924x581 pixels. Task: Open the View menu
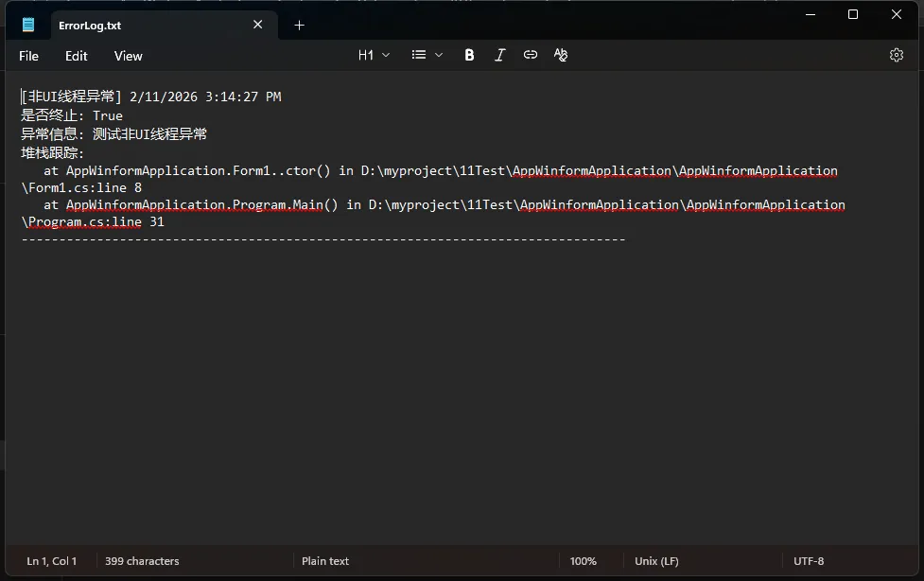128,56
